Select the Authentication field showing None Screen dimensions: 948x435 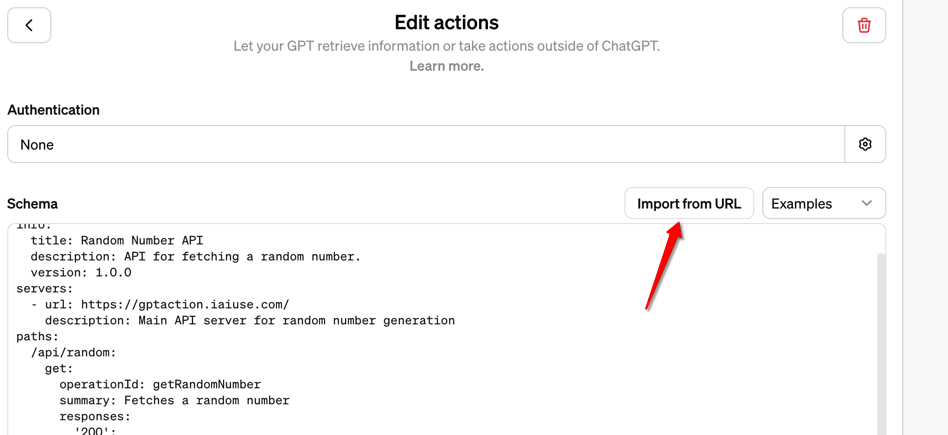426,144
